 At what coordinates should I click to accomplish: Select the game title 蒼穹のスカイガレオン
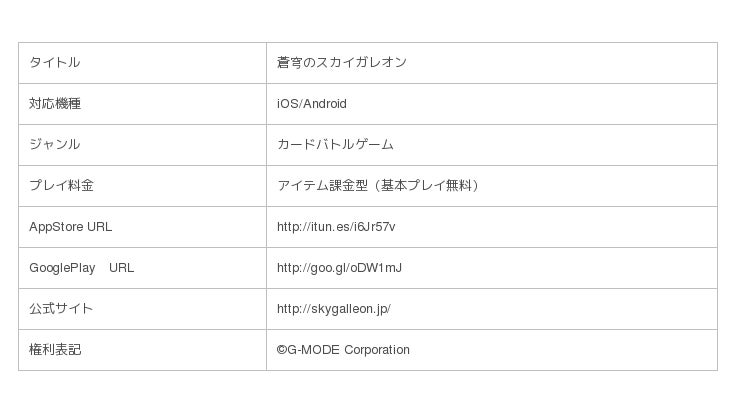coord(341,63)
